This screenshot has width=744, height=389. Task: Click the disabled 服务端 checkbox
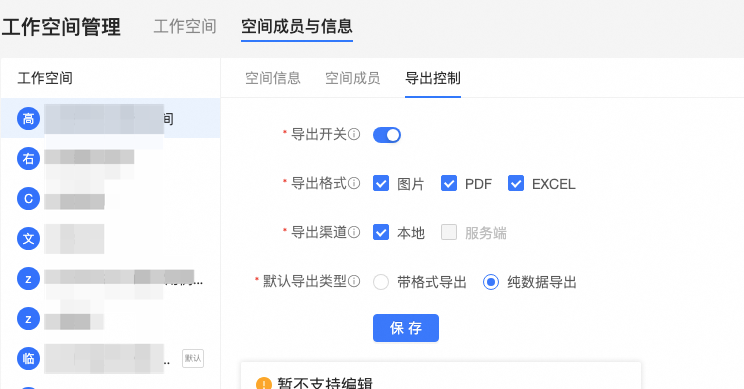[x=449, y=232]
